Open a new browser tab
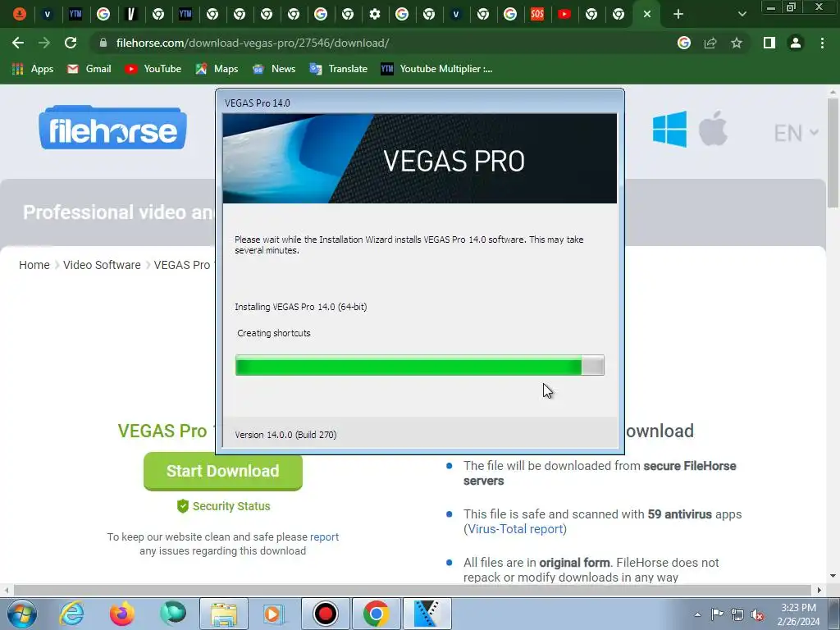This screenshot has height=630, width=840. click(x=678, y=15)
